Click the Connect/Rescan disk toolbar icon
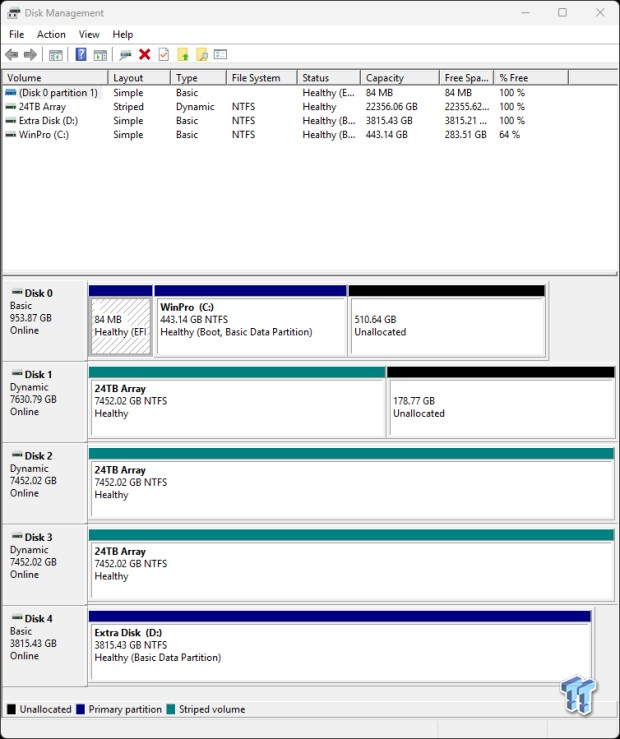Screen dimensions: 620x739 point(125,55)
